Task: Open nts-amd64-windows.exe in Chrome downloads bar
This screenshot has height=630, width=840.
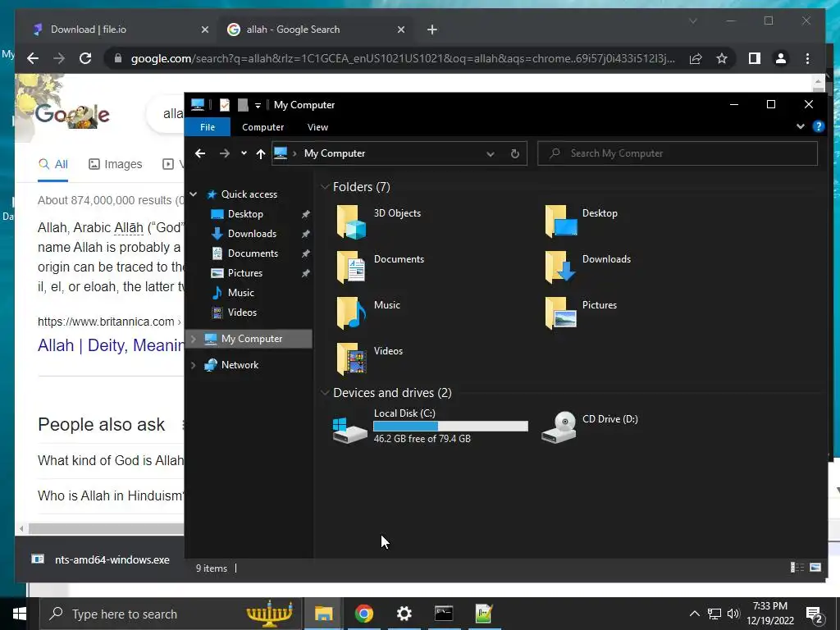Action: click(x=101, y=559)
